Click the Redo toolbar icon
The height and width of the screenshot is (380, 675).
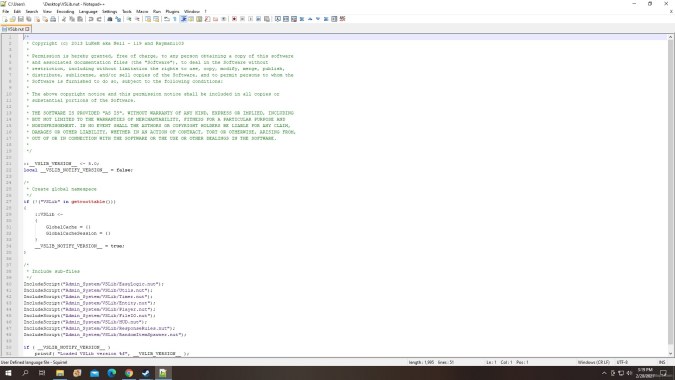pyautogui.click(x=99, y=19)
